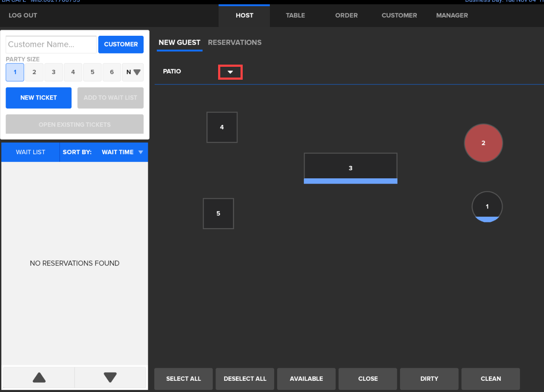
Task: Open the Manager tab
Action: [452, 15]
